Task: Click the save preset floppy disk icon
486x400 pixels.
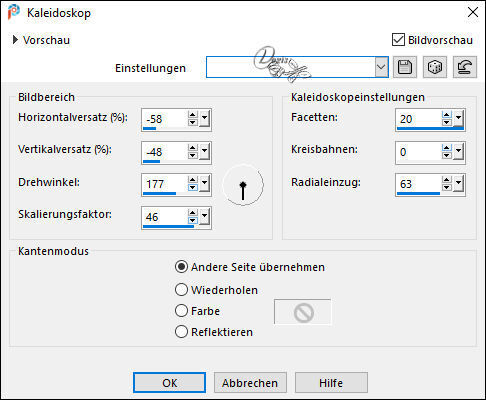Action: [x=405, y=67]
